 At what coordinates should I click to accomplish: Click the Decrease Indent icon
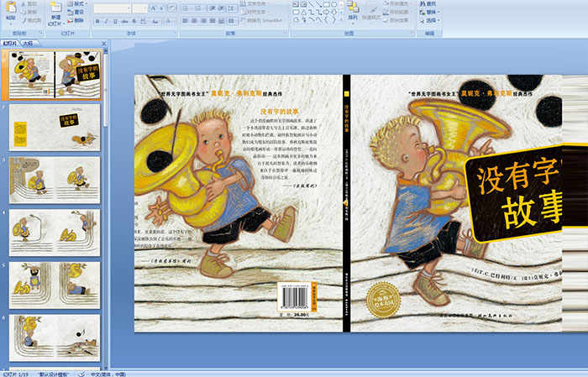click(213, 8)
